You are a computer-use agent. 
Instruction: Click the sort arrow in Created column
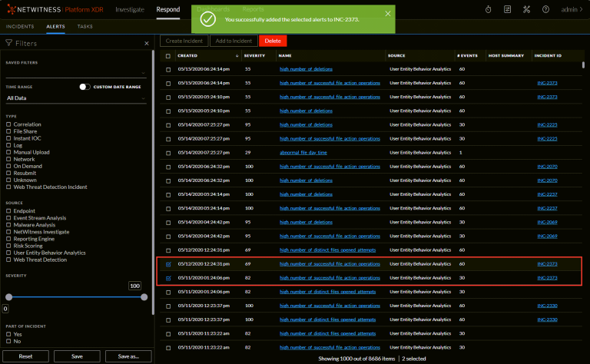pyautogui.click(x=237, y=55)
